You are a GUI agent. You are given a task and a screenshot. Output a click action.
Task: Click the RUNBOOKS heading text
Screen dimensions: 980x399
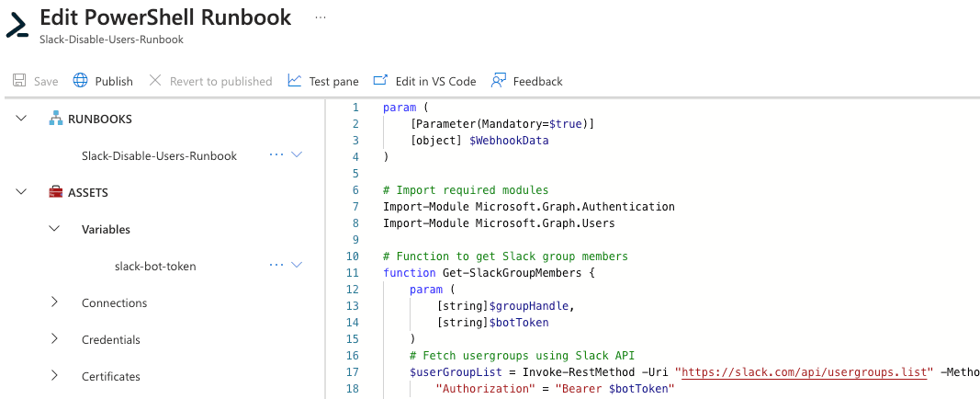click(x=100, y=119)
